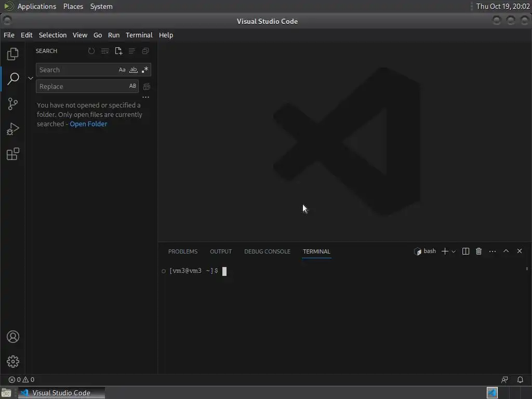This screenshot has height=399, width=532.
Task: Maximize panel size with the up chevron
Action: click(x=506, y=251)
